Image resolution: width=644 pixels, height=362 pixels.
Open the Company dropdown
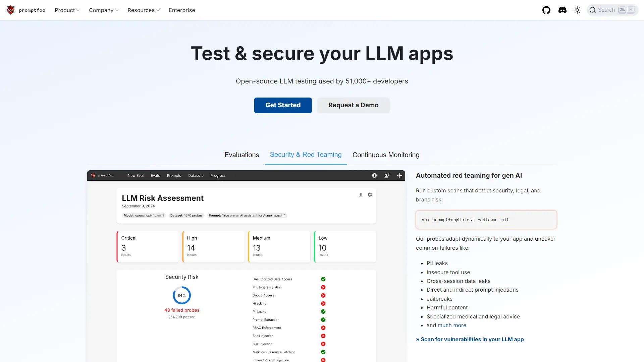103,10
